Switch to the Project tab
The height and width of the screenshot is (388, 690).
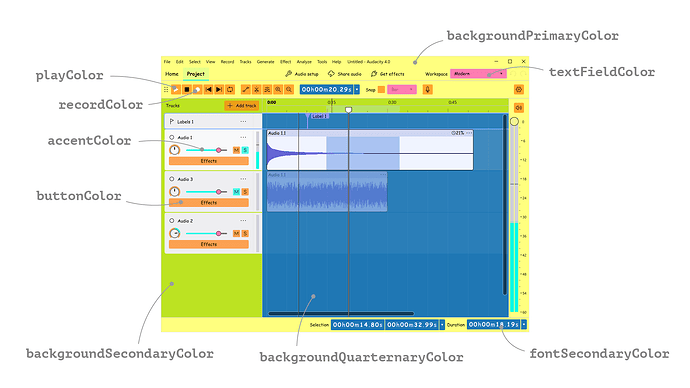click(195, 74)
